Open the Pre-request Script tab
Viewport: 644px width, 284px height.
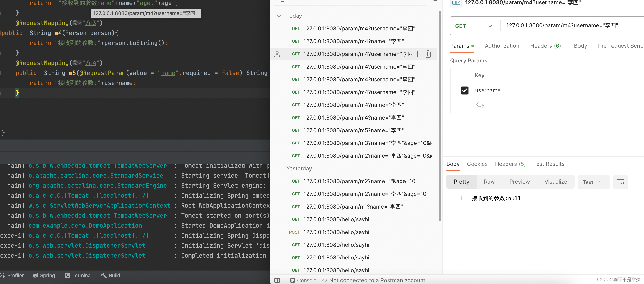[621, 46]
